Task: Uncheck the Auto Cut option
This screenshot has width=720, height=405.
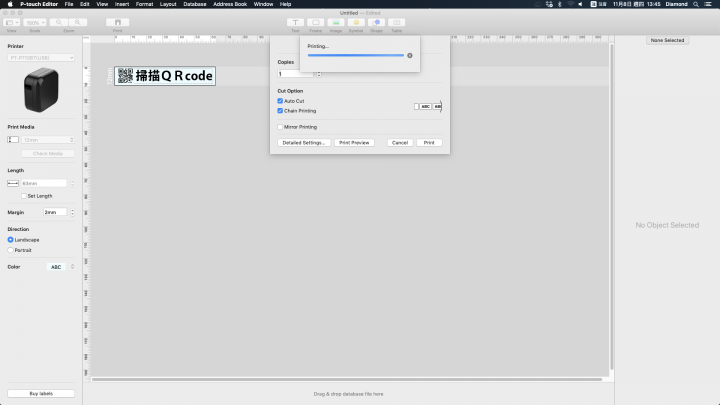Action: 280,101
